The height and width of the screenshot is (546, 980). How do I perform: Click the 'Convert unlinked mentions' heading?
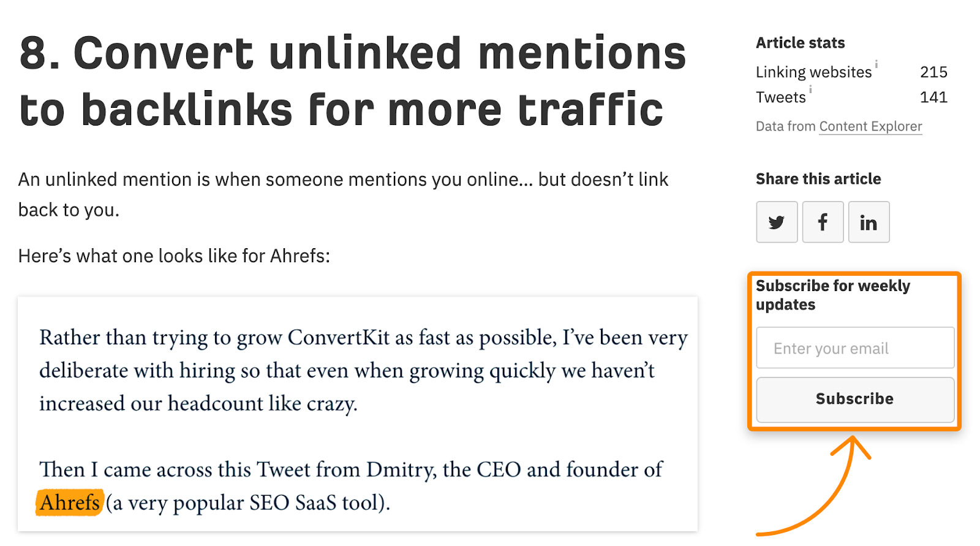(353, 82)
